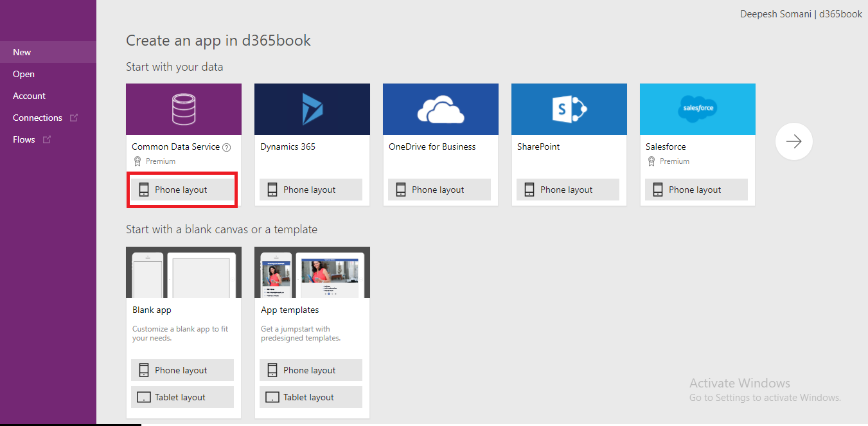Show more data sources with the right arrow

tap(794, 141)
